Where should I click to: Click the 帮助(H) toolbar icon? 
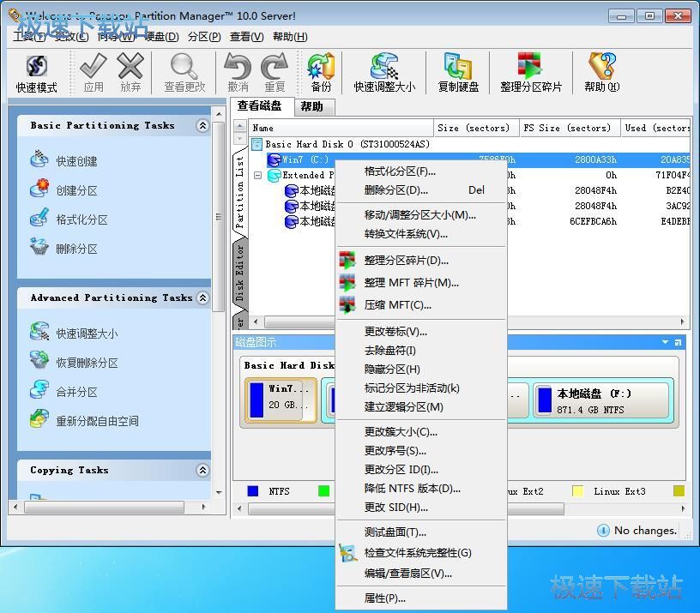602,67
